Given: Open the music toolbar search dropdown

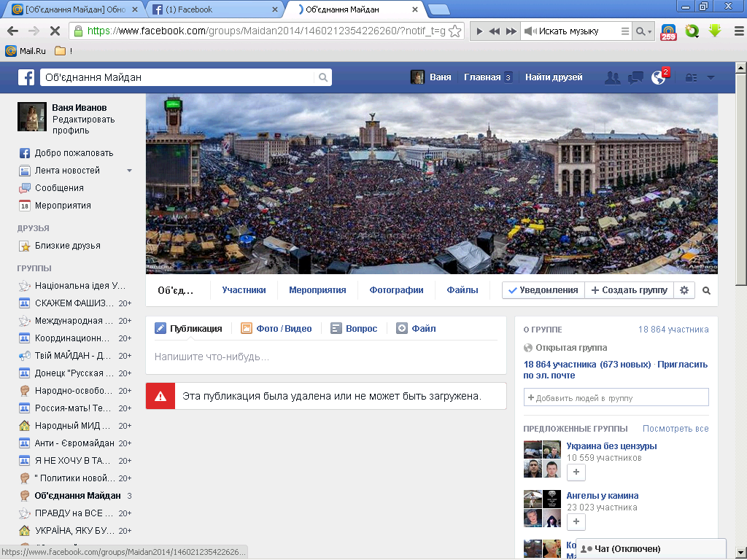Looking at the screenshot, I should pyautogui.click(x=643, y=31).
